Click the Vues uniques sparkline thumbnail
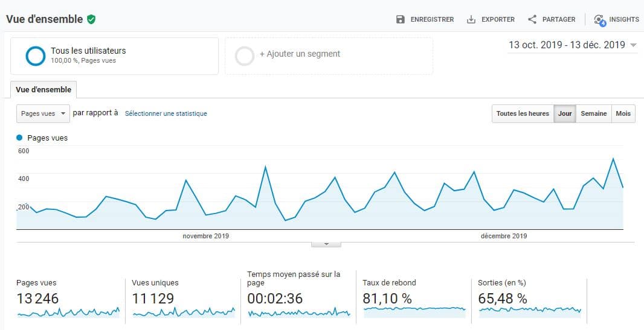Image resolution: width=644 pixels, height=330 pixels. click(184, 313)
